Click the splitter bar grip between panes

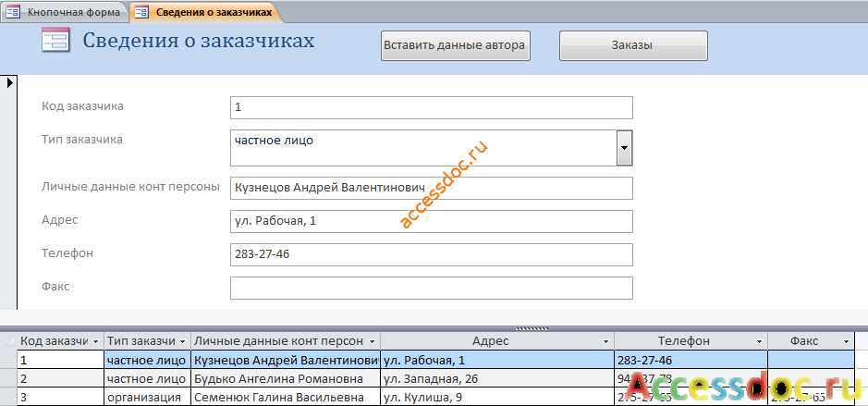tap(532, 328)
